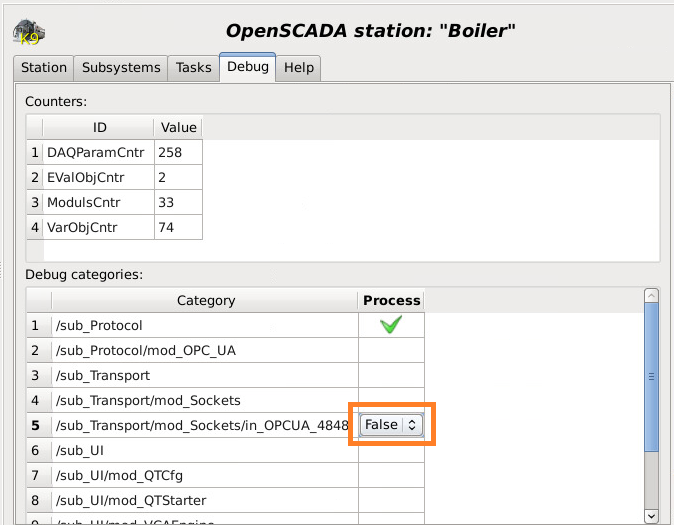This screenshot has width=674, height=525.
Task: Open the Station tab
Action: [44, 68]
